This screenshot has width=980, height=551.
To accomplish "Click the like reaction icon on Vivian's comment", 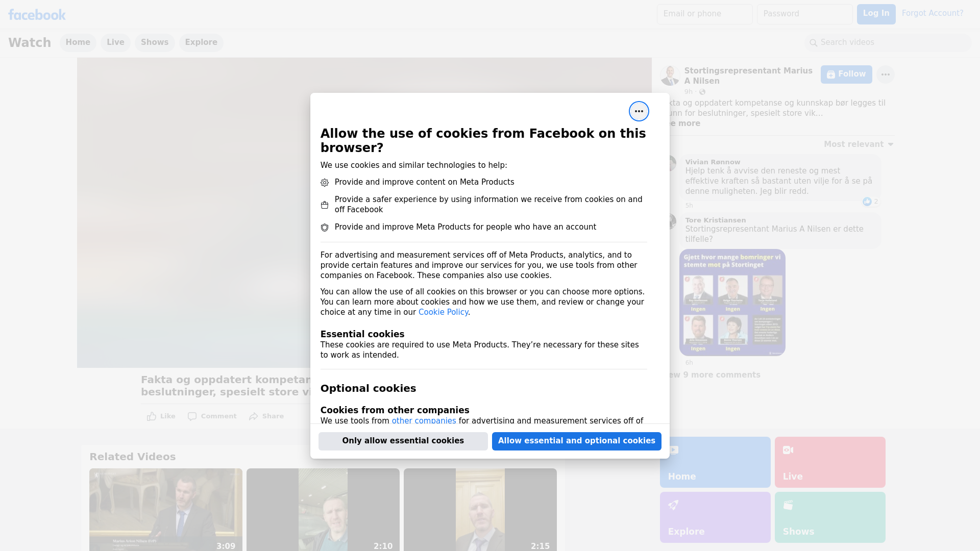I will tap(867, 202).
